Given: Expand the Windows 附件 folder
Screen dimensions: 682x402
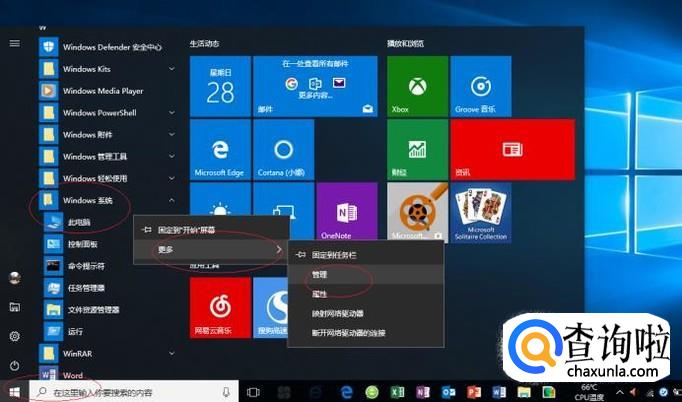Looking at the screenshot, I should coord(107,134).
